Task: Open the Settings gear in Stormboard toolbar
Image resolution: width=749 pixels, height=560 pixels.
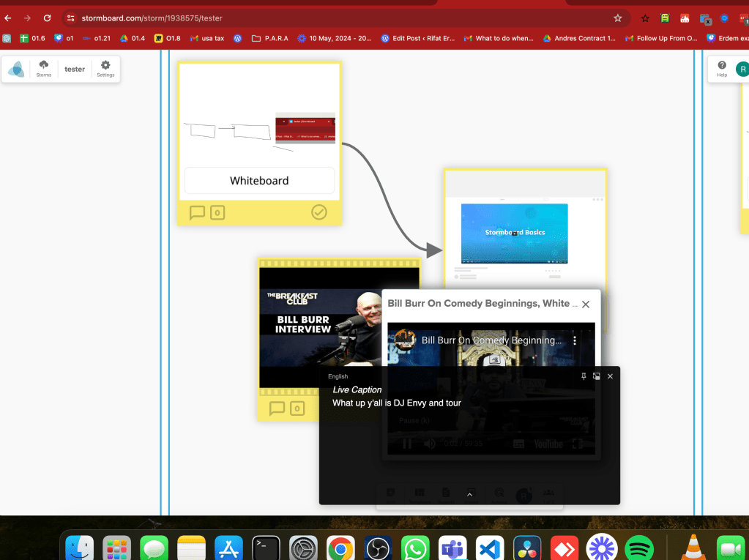Action: (x=105, y=69)
